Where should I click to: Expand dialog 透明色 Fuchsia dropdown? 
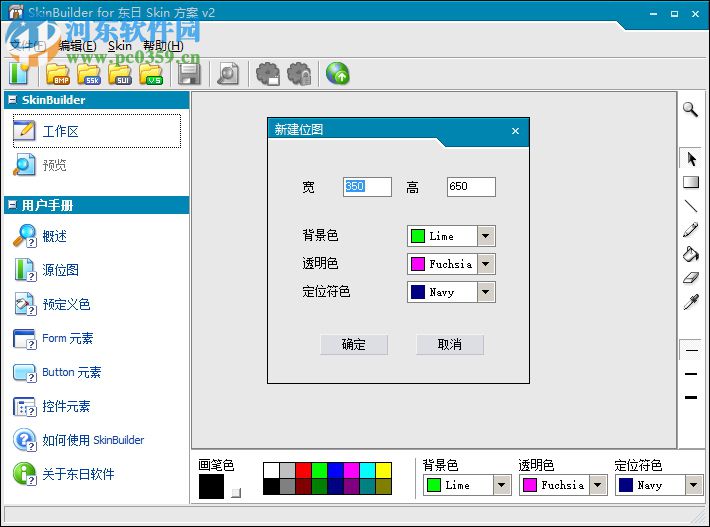tap(485, 264)
